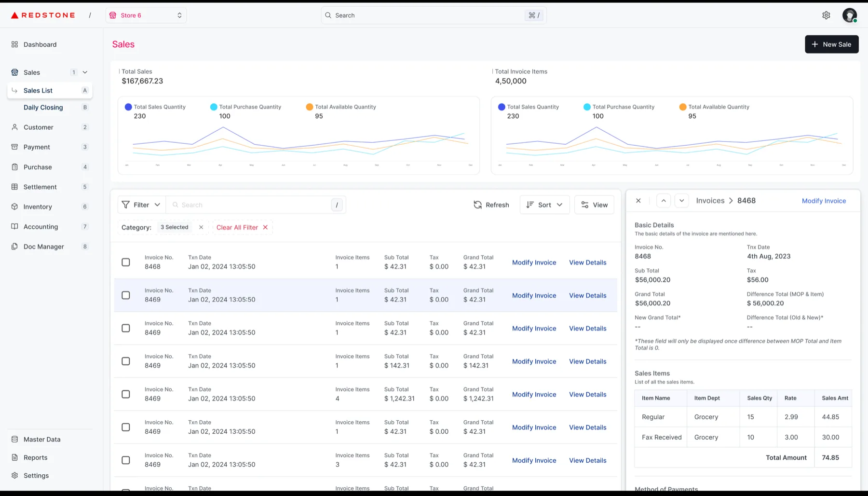Click orange Total Available Quantity dot, left chart

[310, 107]
